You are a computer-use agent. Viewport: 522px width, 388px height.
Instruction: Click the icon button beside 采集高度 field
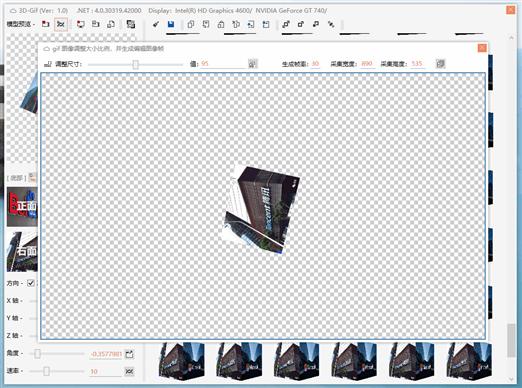[440, 63]
